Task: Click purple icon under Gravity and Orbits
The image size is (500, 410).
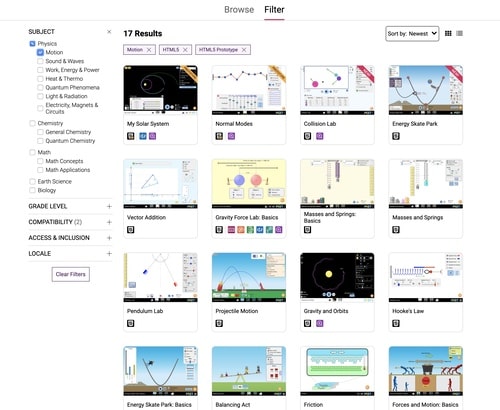Action: (x=320, y=323)
